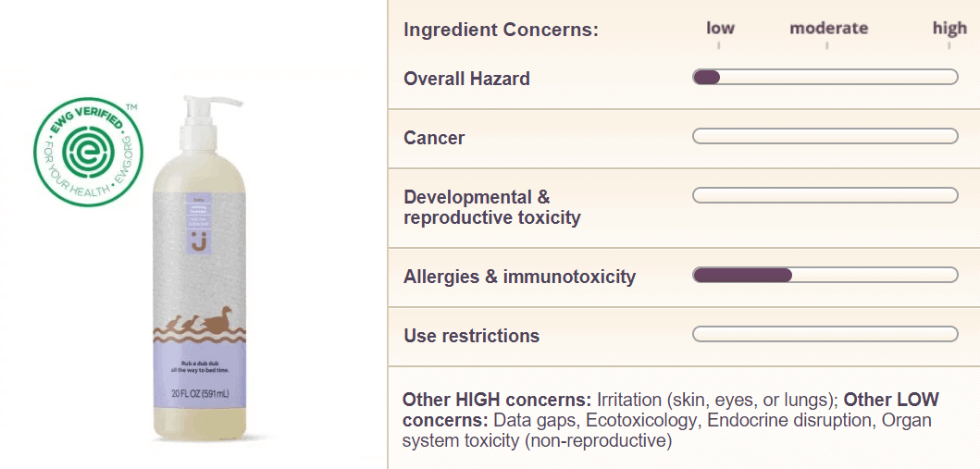Select the Use restrictions label
The image size is (980, 469).
471,336
